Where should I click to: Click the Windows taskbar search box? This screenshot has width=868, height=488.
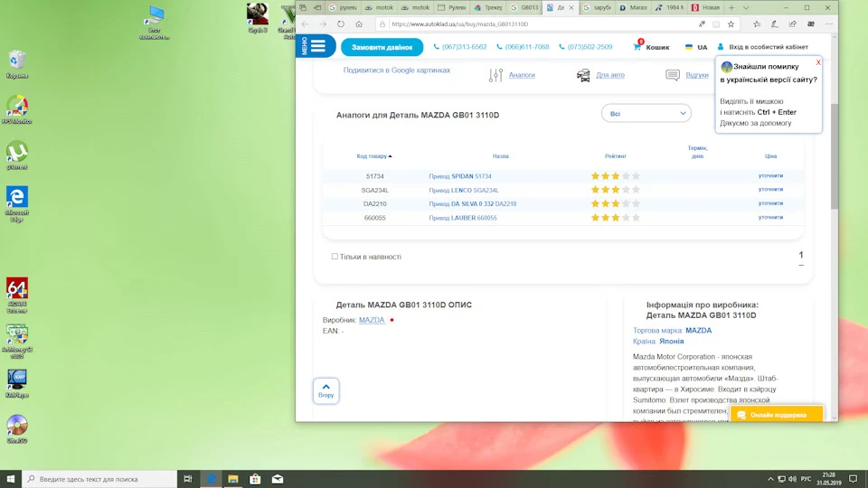[99, 479]
